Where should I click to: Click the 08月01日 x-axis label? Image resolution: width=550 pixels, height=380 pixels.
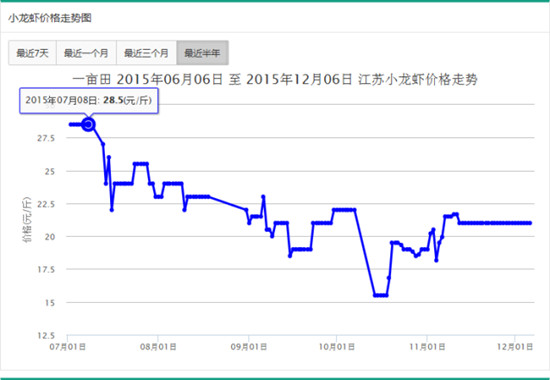point(158,347)
